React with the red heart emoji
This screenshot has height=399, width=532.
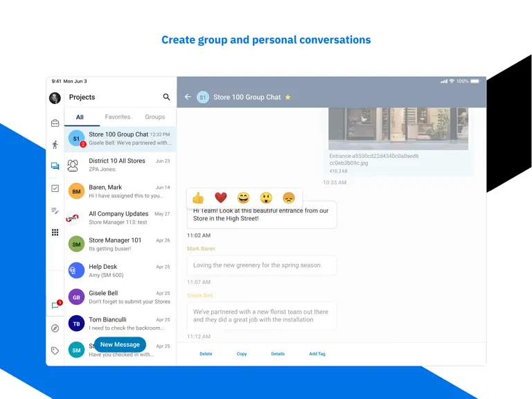(x=221, y=198)
